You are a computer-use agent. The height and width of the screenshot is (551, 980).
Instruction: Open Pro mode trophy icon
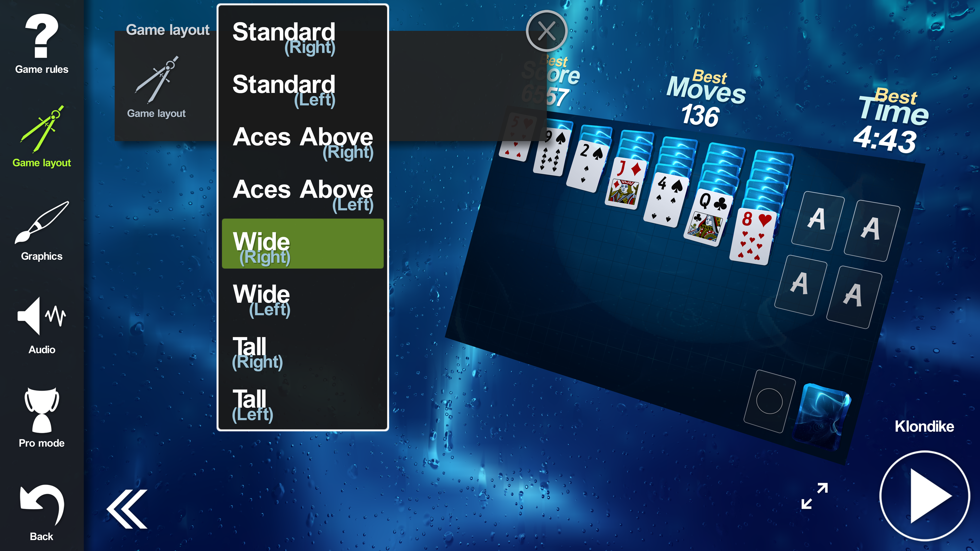(x=42, y=410)
